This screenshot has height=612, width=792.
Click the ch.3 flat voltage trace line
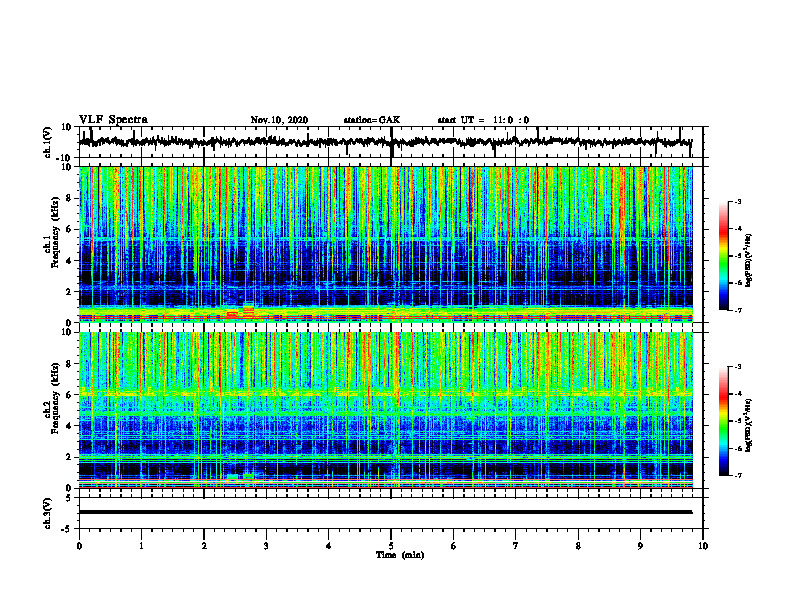point(386,512)
